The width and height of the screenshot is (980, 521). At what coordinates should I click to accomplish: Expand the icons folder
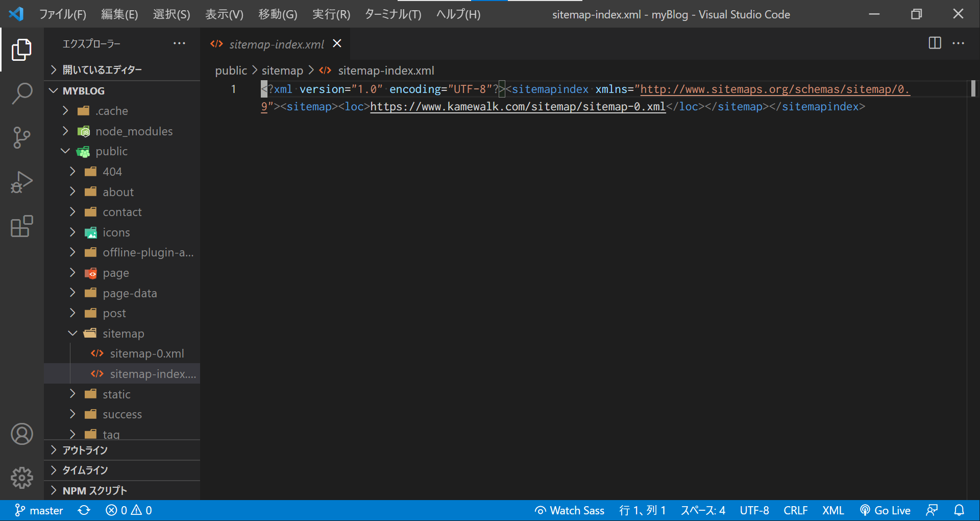pos(122,232)
